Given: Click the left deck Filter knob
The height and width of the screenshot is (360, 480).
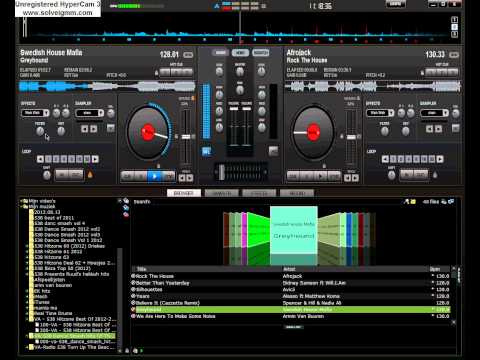Looking at the screenshot, I should tap(40, 131).
